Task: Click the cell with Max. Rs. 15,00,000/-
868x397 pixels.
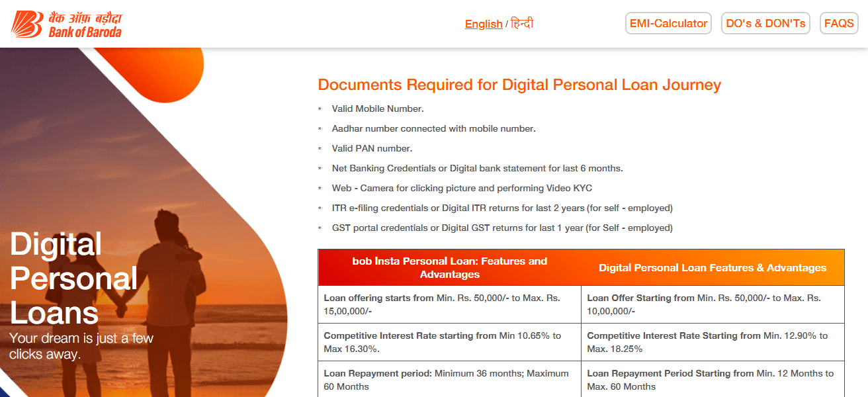Action: click(450, 304)
